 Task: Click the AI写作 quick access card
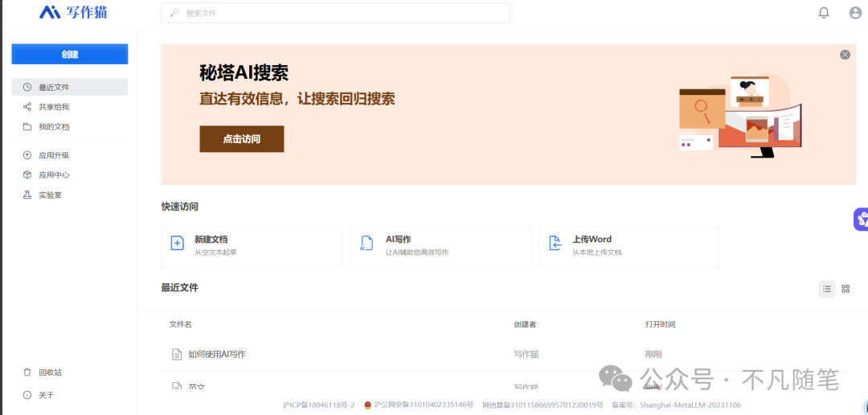pyautogui.click(x=440, y=247)
